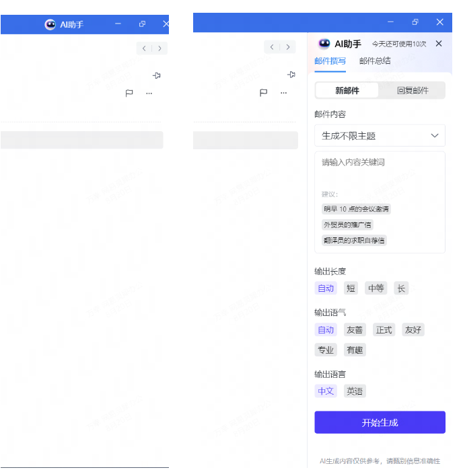
Task: Choose 英语 output language
Action: click(x=355, y=391)
